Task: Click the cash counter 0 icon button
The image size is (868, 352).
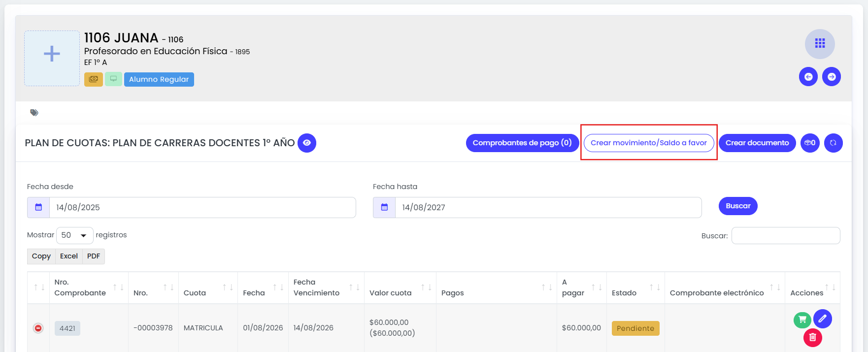Action: pos(810,143)
